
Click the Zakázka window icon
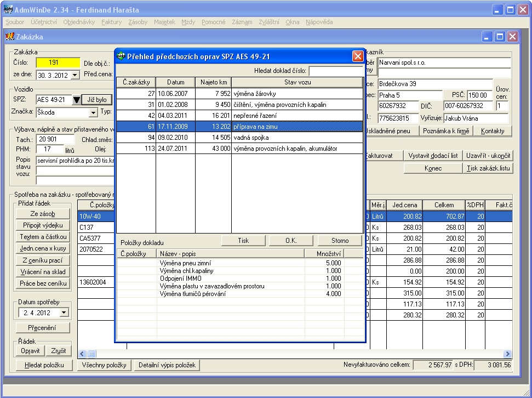(x=9, y=37)
